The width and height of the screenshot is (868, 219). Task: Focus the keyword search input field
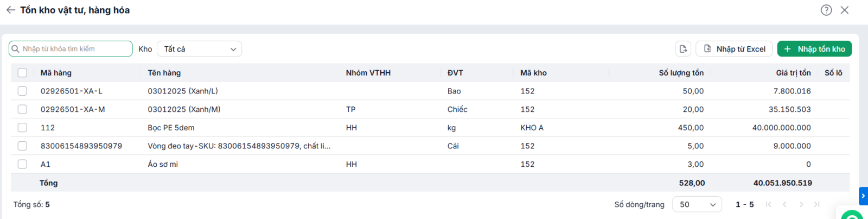(71, 49)
